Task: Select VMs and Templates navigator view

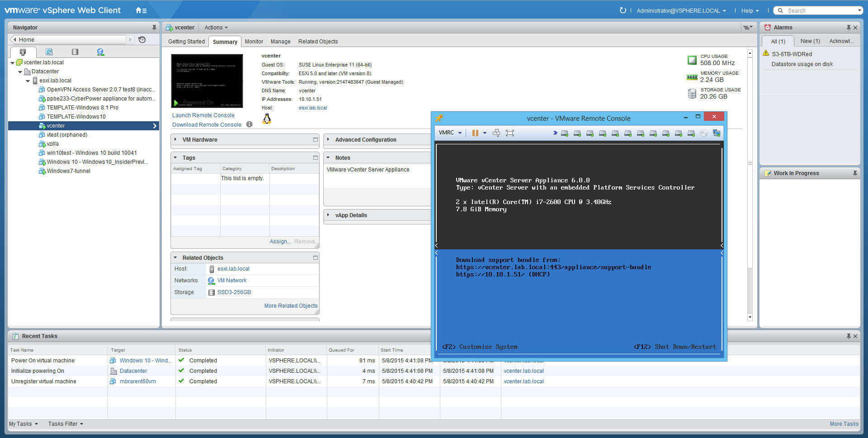Action: pyautogui.click(x=49, y=52)
